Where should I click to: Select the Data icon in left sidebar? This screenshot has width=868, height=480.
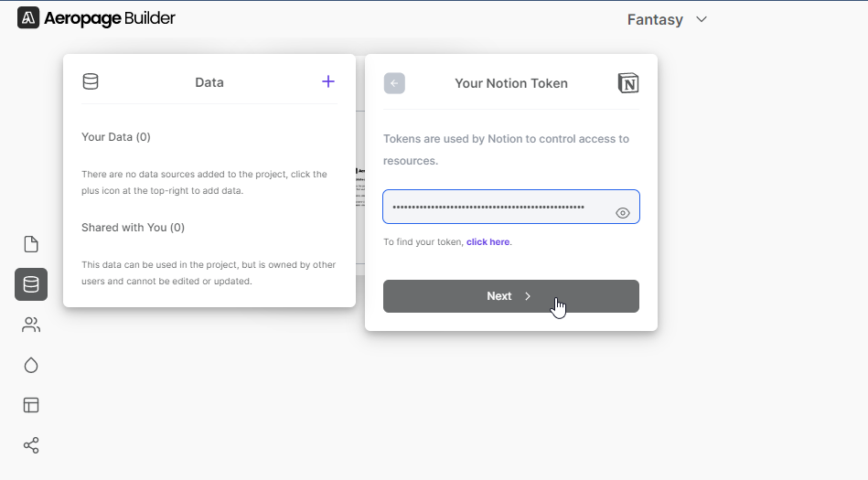31,284
